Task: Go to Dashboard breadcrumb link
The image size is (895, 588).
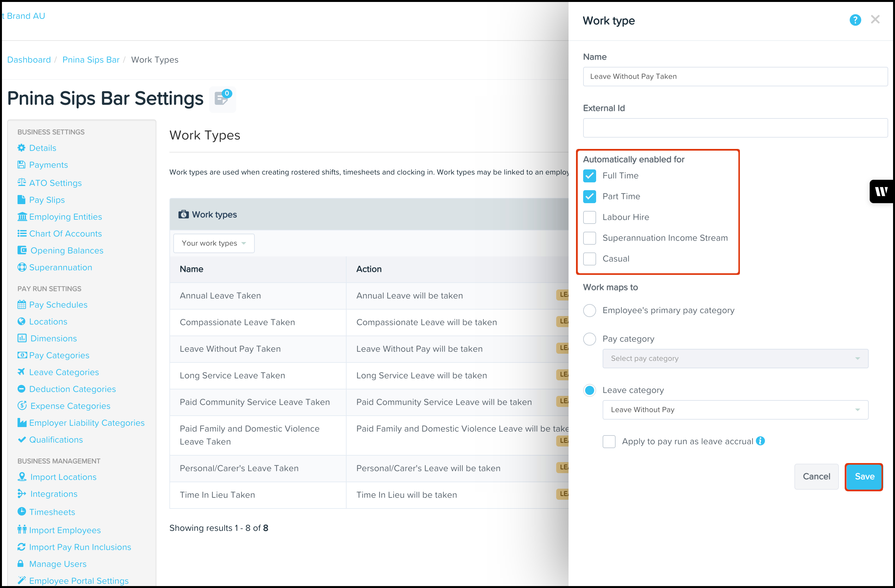Action: click(x=29, y=60)
